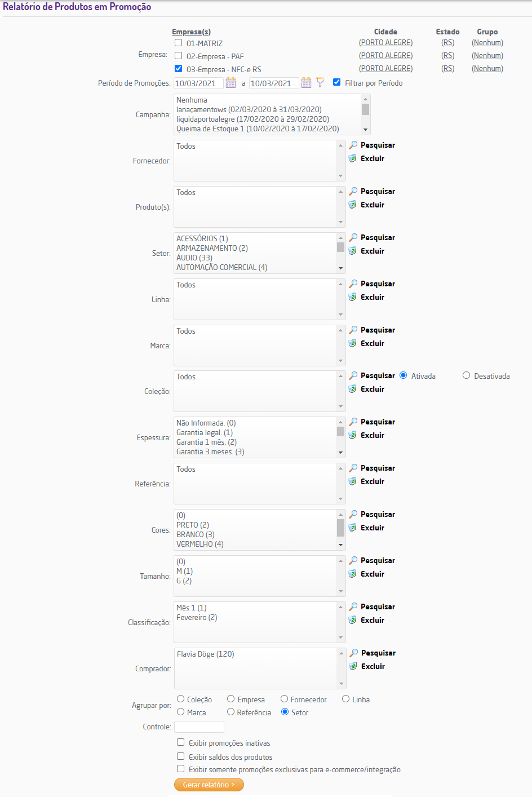The width and height of the screenshot is (532, 797).
Task: Enable Exibir saldos dos produtos checkbox
Action: point(181,756)
